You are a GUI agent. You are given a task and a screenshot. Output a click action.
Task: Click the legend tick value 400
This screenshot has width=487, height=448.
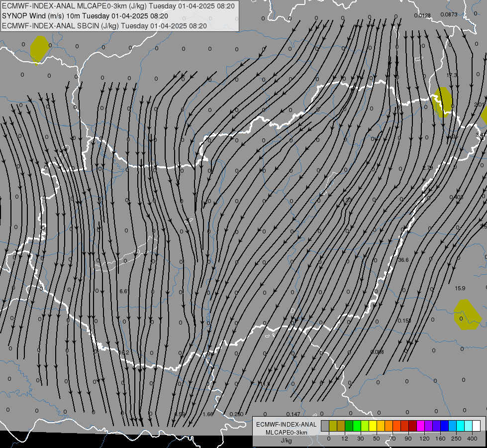472,439
